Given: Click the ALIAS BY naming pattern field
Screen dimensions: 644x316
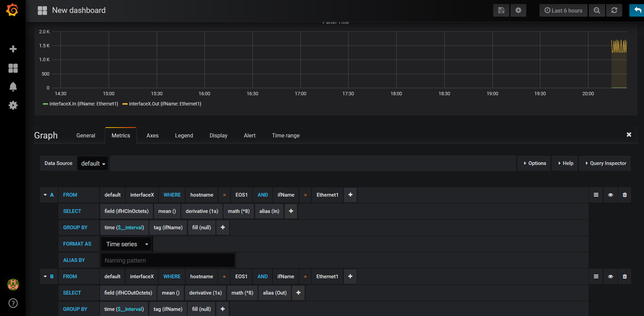Looking at the screenshot, I should tap(167, 260).
